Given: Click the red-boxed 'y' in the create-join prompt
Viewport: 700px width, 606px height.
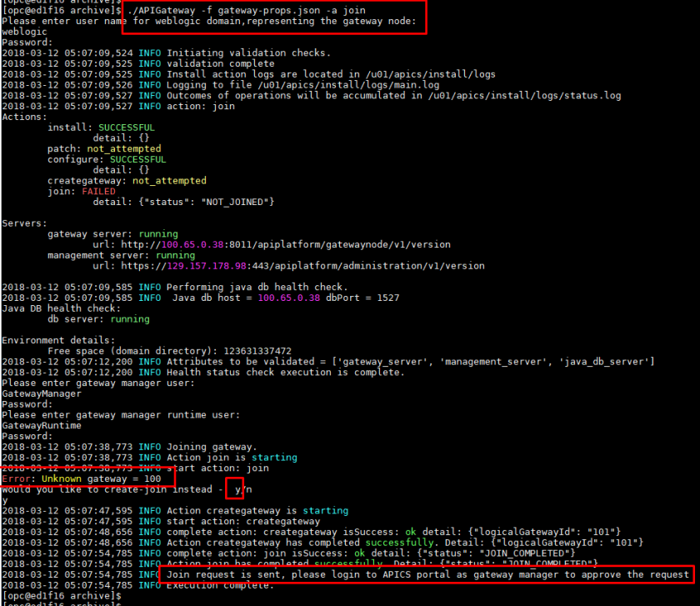Looking at the screenshot, I should tap(237, 489).
